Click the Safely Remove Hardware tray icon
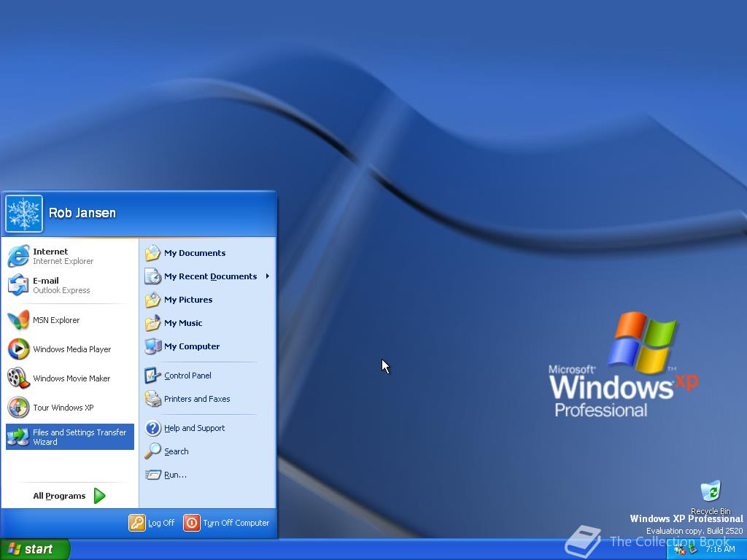Image resolution: width=747 pixels, height=560 pixels. click(x=693, y=550)
